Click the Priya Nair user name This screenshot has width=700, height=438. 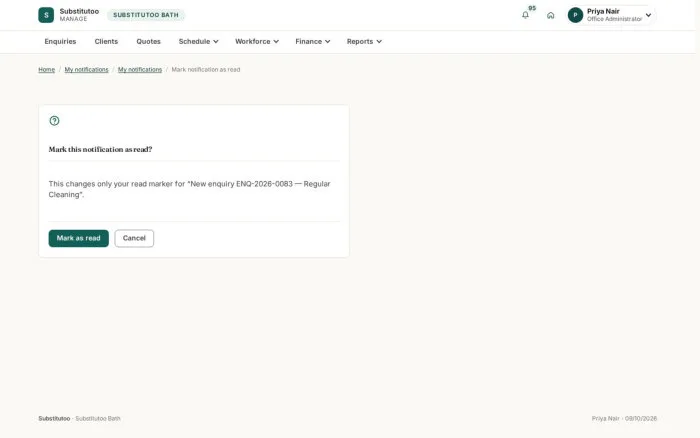tap(603, 11)
